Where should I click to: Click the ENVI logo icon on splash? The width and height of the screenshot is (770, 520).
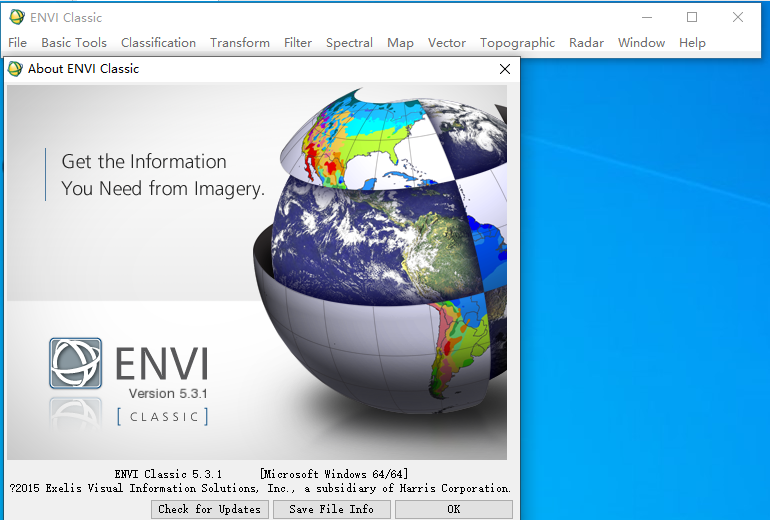pos(75,363)
